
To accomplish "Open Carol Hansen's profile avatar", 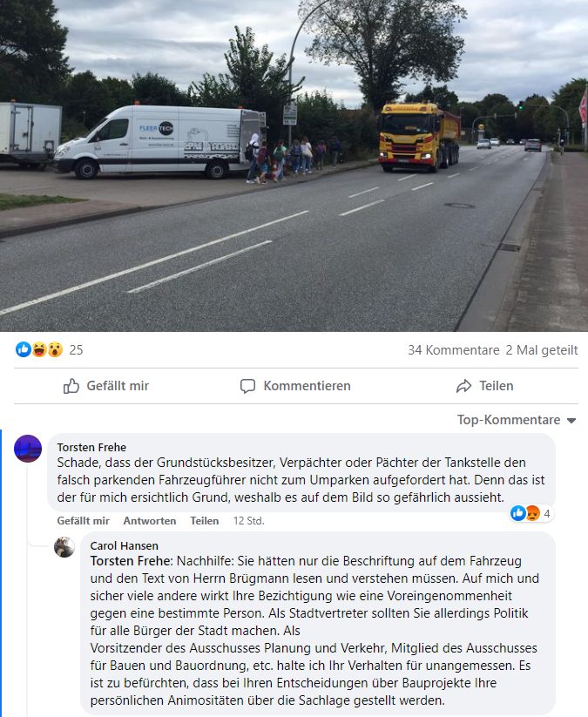I will coord(64,547).
